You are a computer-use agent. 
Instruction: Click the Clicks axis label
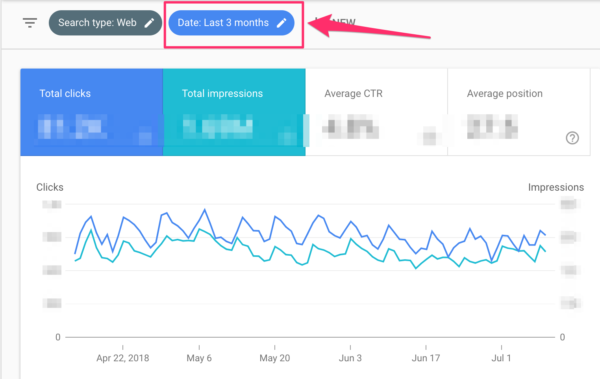point(50,187)
